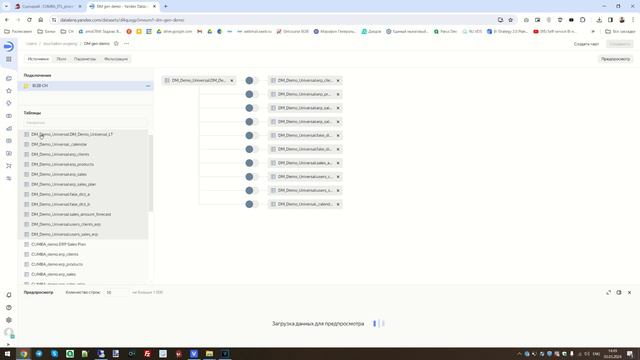Image resolution: width=640 pixels, height=360 pixels.
Task: Open the menu on the B2B CH connection row
Action: click(148, 86)
